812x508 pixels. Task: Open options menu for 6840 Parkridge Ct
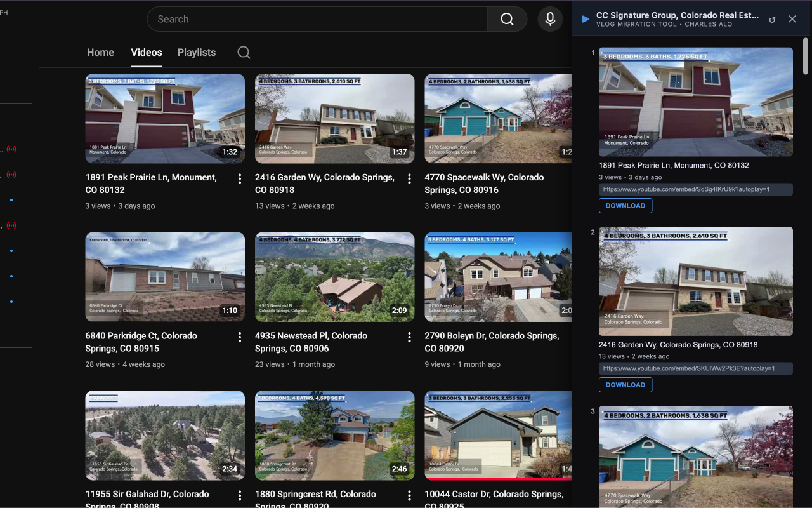(240, 337)
